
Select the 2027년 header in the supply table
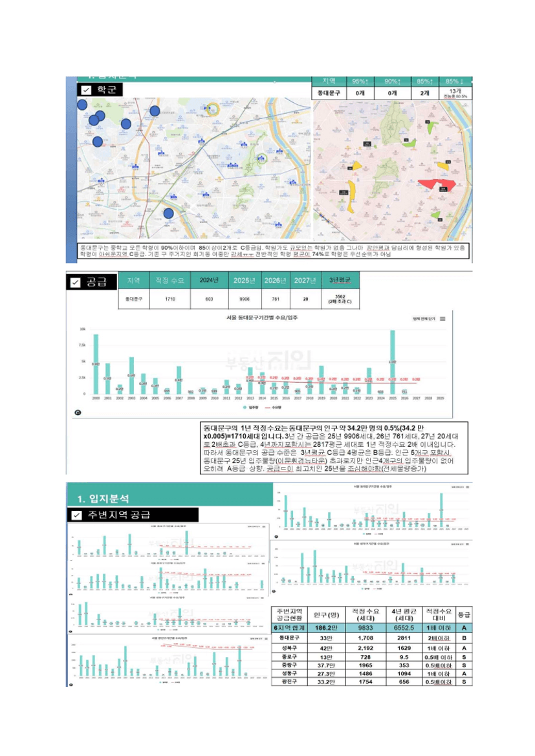click(305, 281)
